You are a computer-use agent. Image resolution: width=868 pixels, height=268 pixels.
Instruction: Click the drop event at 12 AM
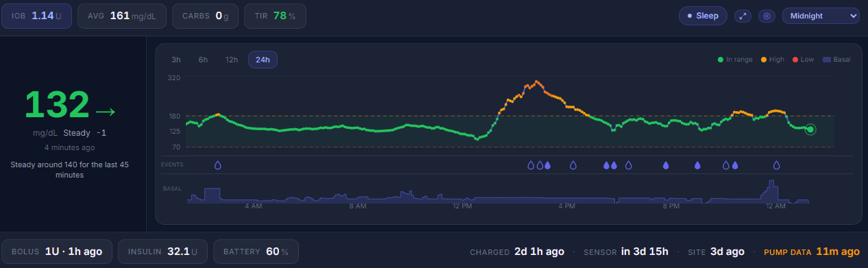tap(777, 165)
